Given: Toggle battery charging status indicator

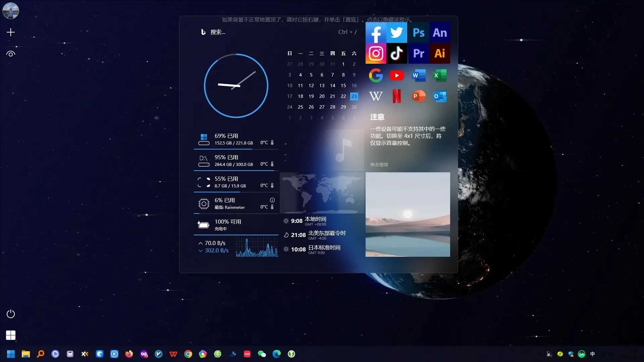Looking at the screenshot, I should coord(203,225).
